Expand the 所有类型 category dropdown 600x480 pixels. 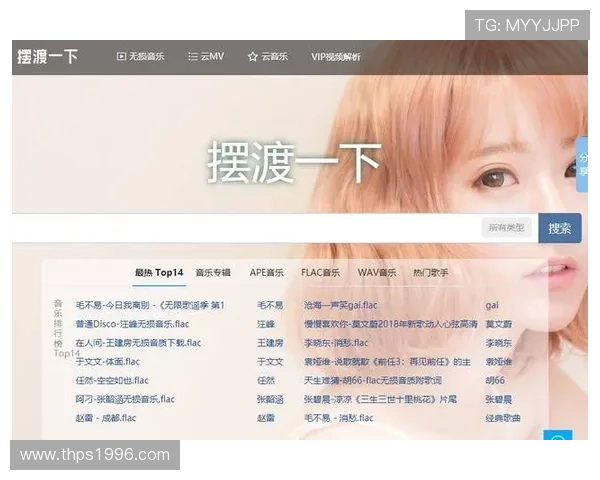(506, 228)
